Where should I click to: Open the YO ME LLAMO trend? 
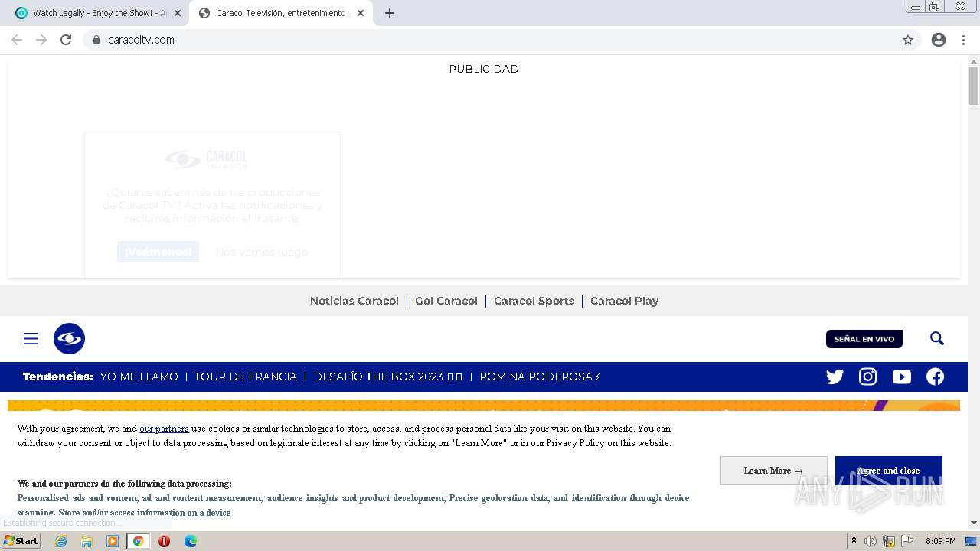click(139, 377)
